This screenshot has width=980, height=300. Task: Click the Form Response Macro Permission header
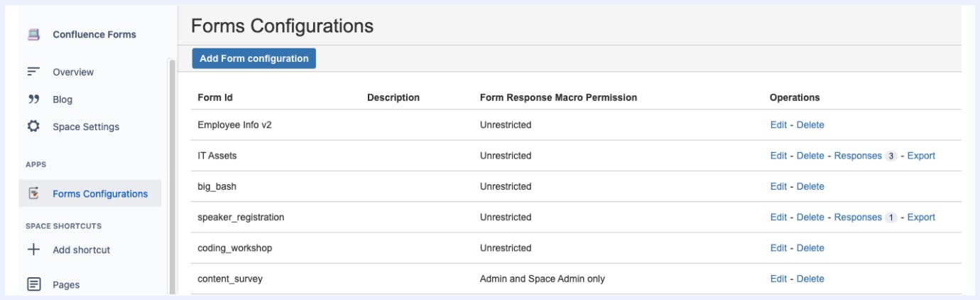click(x=558, y=97)
